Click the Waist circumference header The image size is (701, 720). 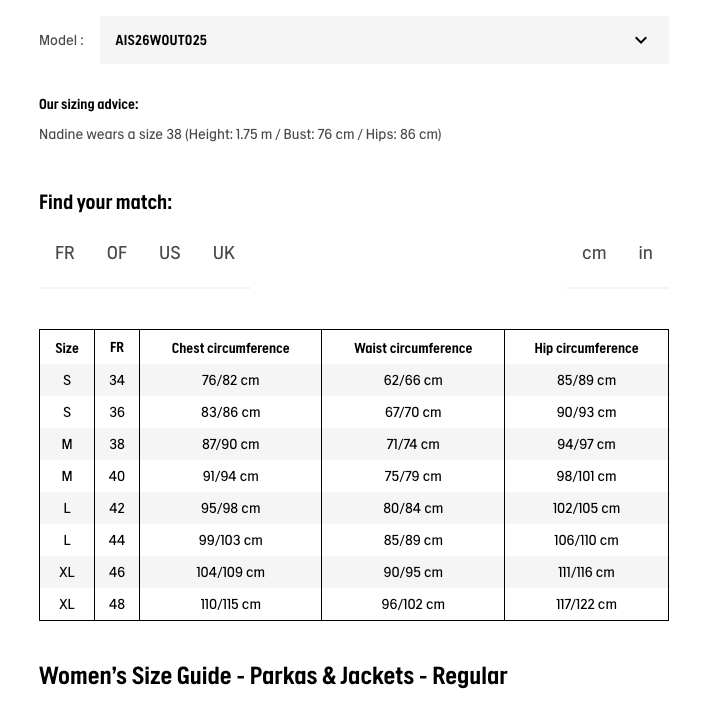[x=413, y=348]
